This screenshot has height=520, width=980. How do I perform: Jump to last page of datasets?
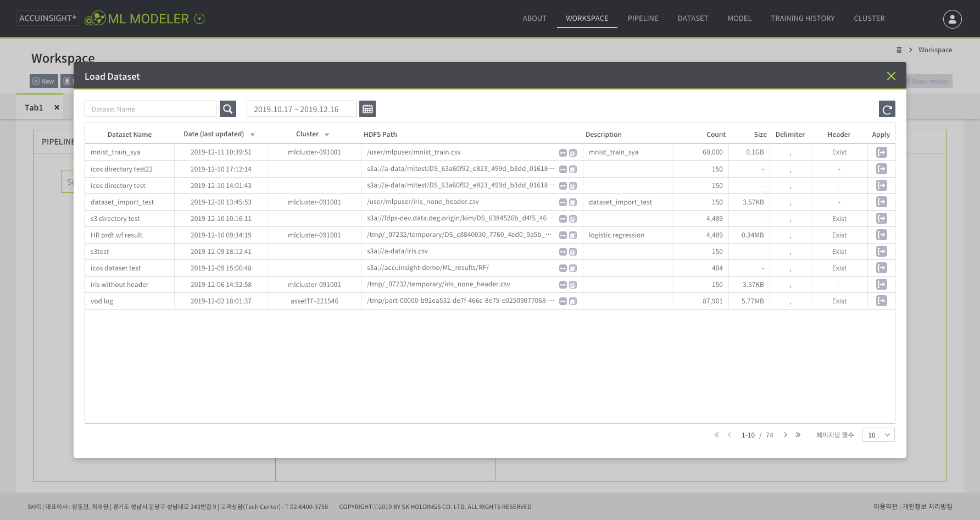point(798,435)
